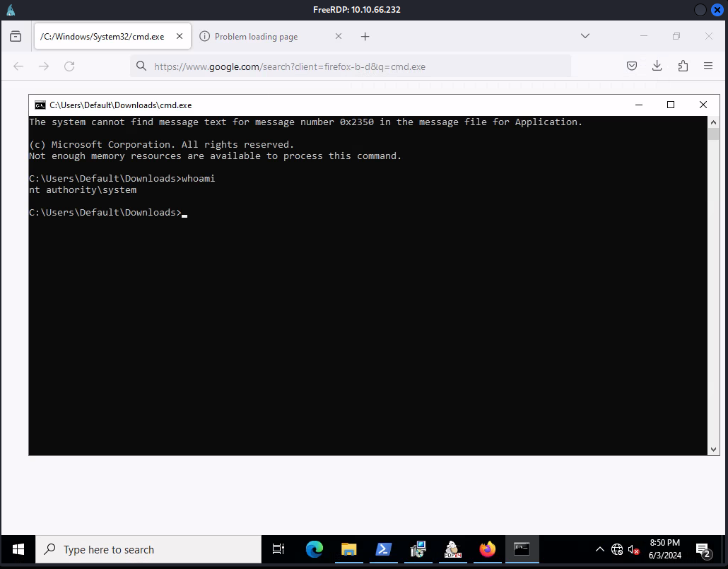Toggle Task View on the taskbar

coord(278,549)
